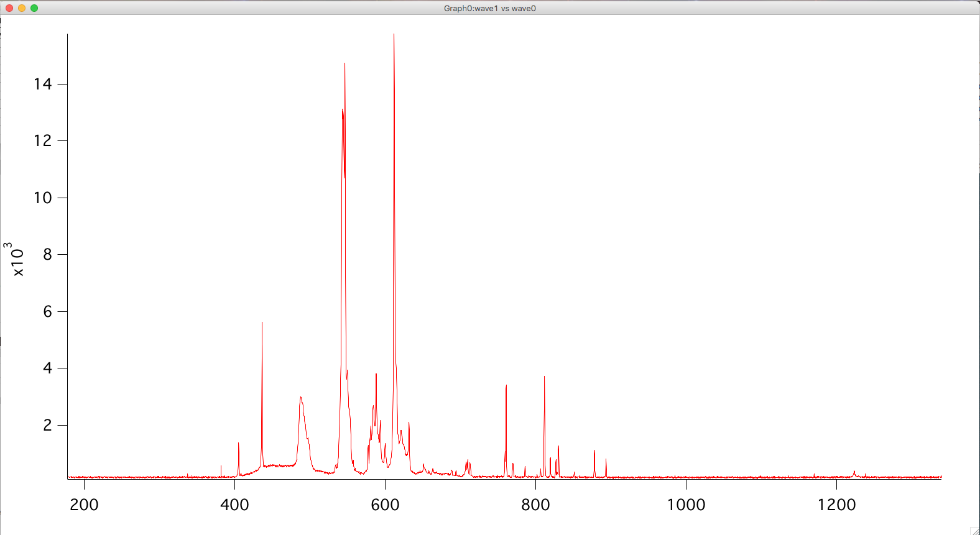
Task: Select the x10³ y-axis scaling label
Action: point(14,259)
